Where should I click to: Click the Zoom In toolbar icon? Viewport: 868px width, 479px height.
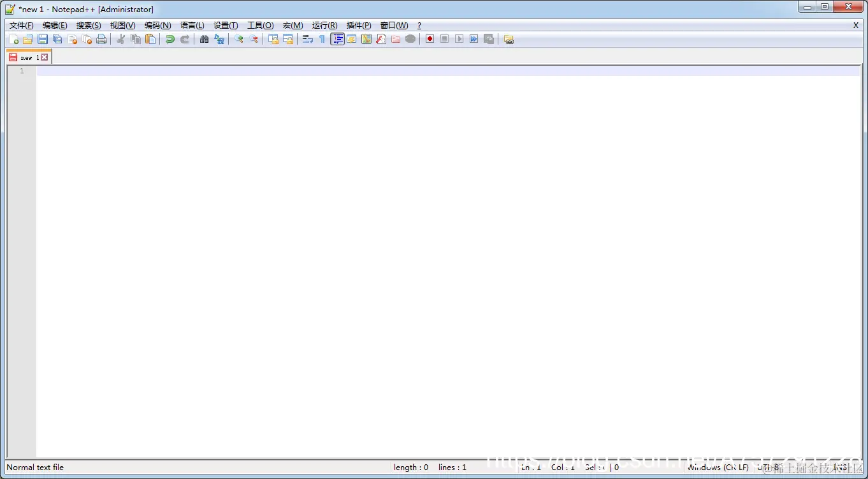point(238,39)
